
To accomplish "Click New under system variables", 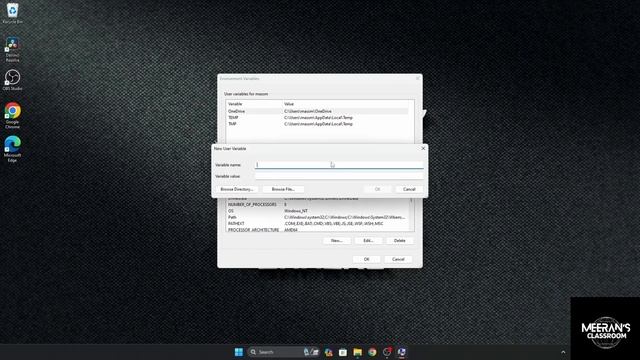I will pos(336,241).
